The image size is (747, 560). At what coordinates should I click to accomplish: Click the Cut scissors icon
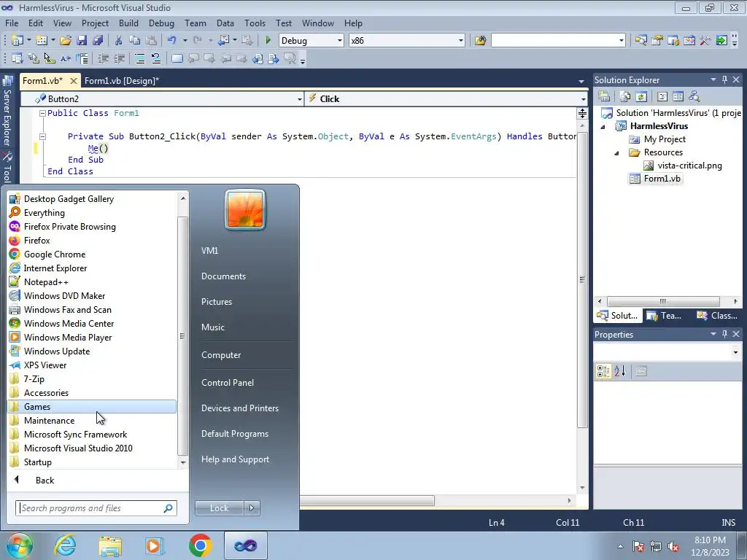(119, 41)
